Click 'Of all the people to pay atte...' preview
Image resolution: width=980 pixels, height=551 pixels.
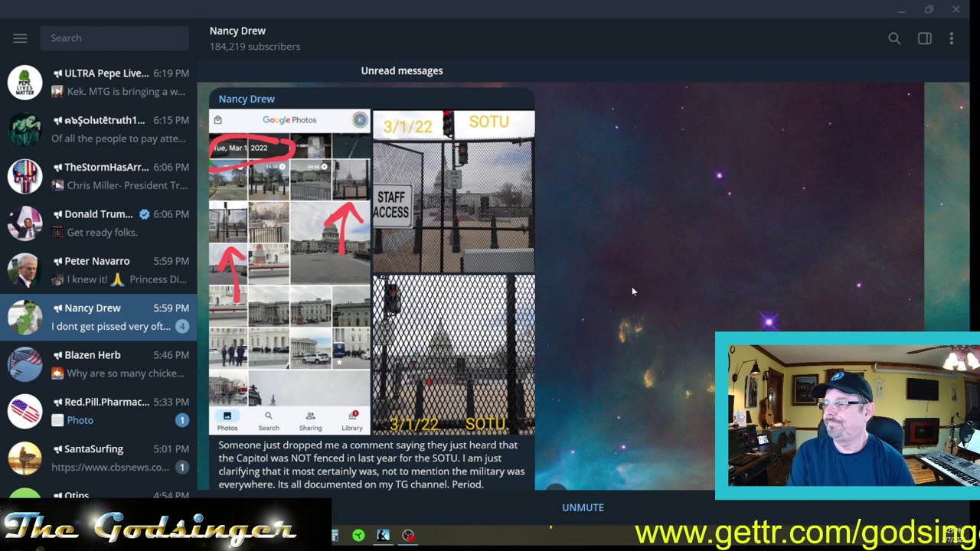tap(119, 139)
